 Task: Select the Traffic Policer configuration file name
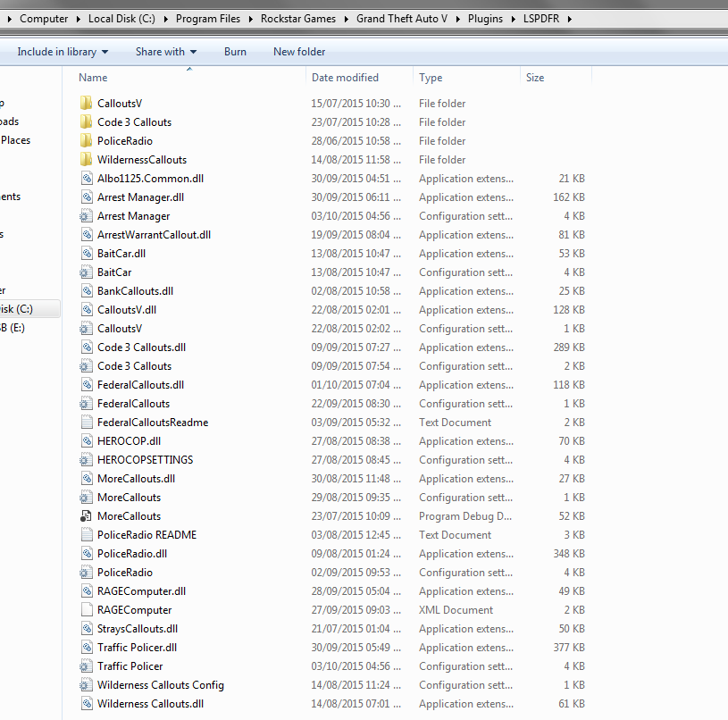[130, 666]
